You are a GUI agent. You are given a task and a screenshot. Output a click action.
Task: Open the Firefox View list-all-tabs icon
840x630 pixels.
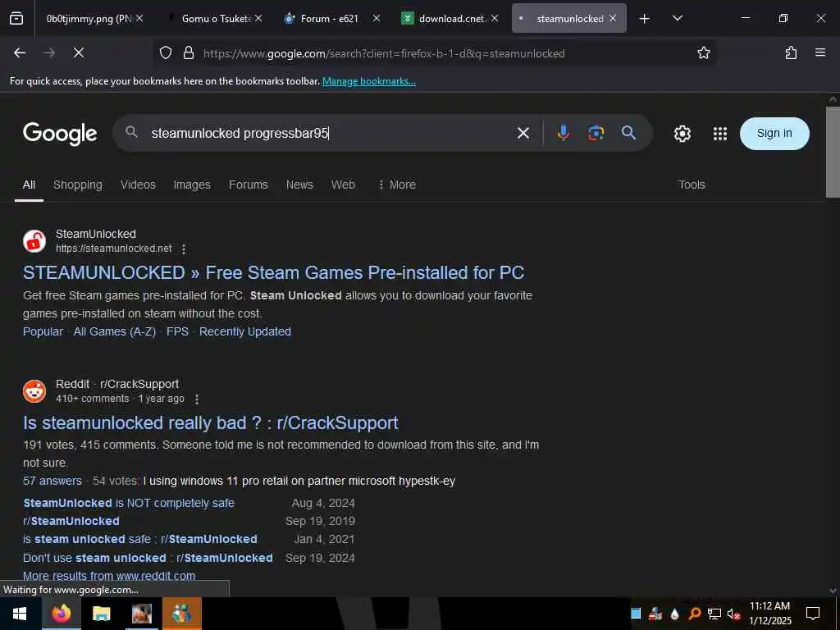(16, 19)
